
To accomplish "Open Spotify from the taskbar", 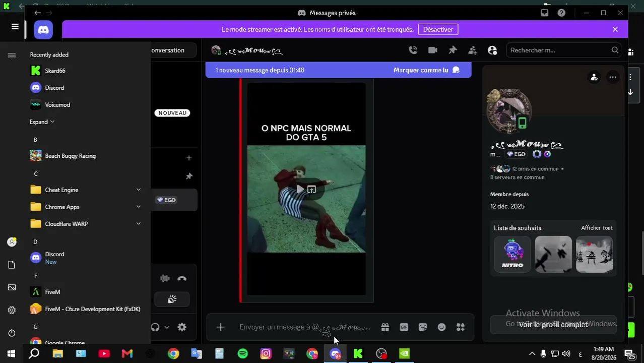I will 243,354.
